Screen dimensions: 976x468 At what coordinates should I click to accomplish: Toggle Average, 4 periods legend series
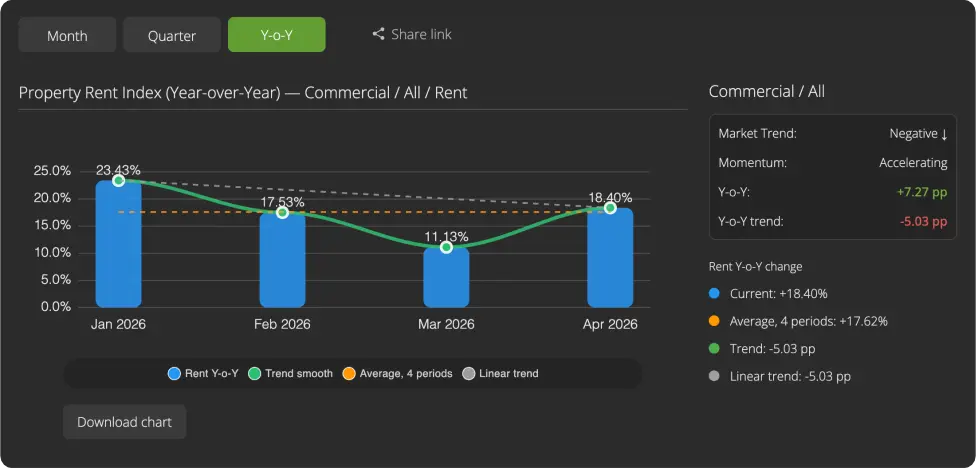click(397, 374)
